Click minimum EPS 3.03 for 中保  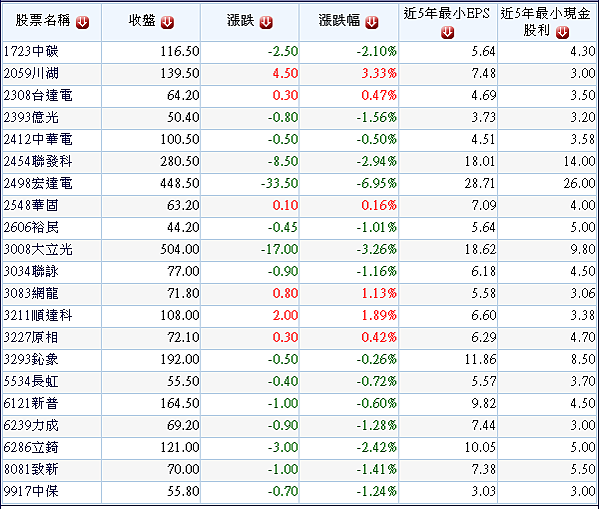(483, 491)
